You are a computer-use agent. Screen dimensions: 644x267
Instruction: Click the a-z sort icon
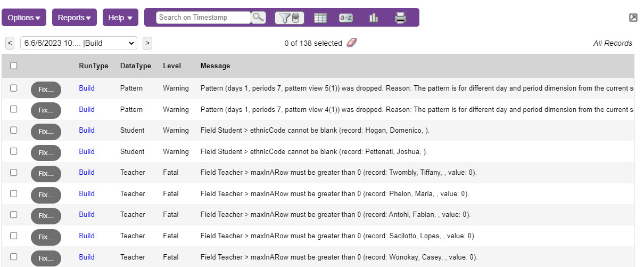[346, 18]
